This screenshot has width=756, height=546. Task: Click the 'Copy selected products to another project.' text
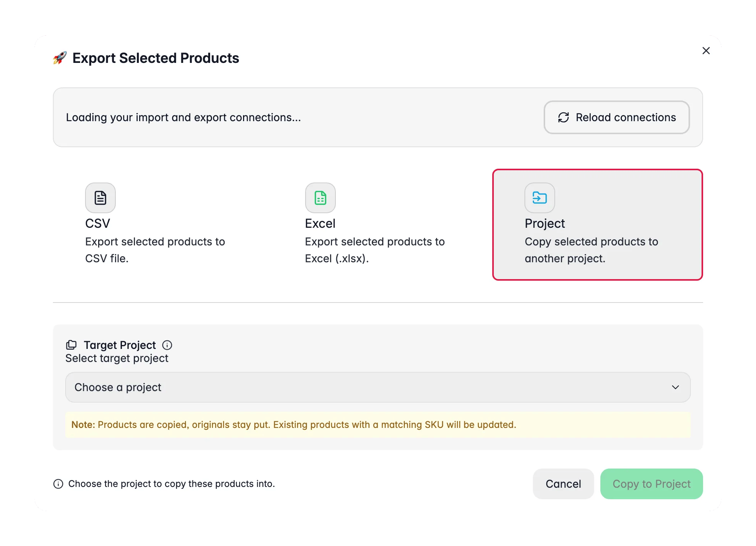pyautogui.click(x=591, y=250)
